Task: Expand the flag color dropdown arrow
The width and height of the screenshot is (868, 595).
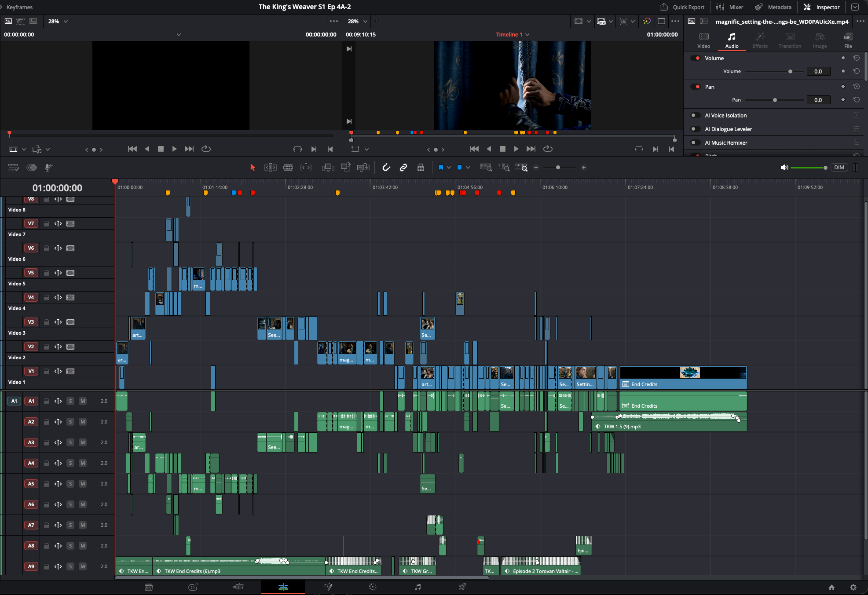Action: pos(449,168)
